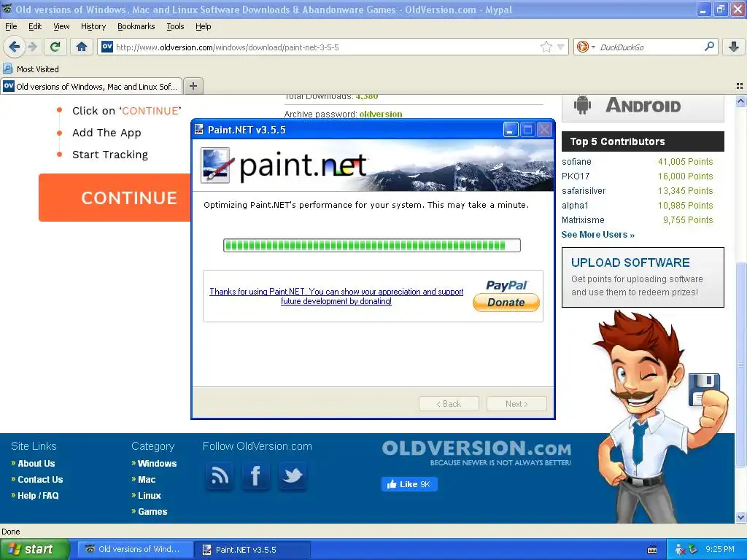Minimize the Paint.NET installer window
Screen dimensions: 747x560
511,130
